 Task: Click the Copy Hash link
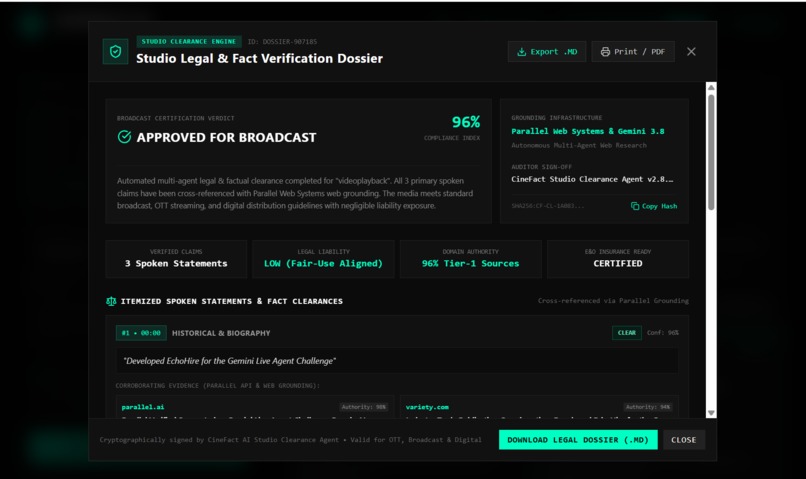654,206
